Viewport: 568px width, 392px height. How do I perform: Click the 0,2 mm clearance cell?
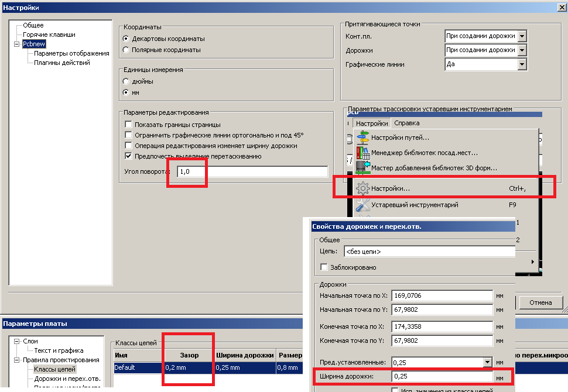coord(190,367)
